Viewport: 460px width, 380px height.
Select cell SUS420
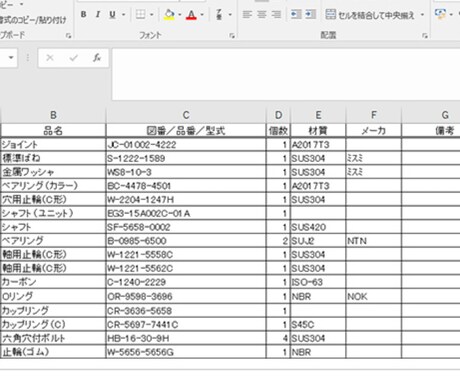(x=318, y=227)
